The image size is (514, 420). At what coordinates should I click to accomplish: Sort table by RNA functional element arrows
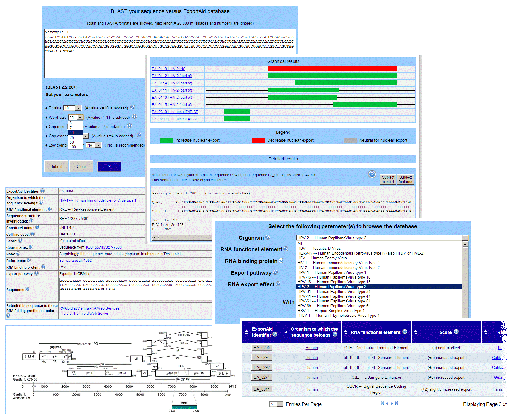tap(346, 332)
